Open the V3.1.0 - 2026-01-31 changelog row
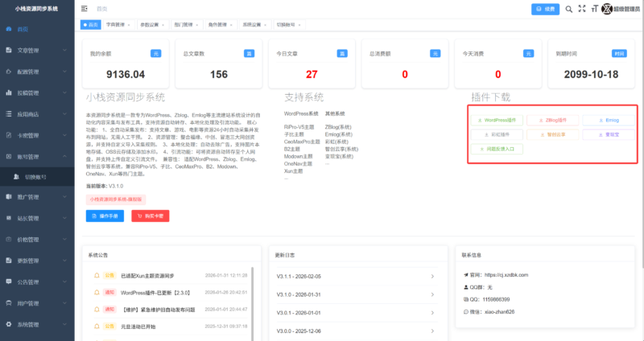The height and width of the screenshot is (341, 644). pos(356,294)
